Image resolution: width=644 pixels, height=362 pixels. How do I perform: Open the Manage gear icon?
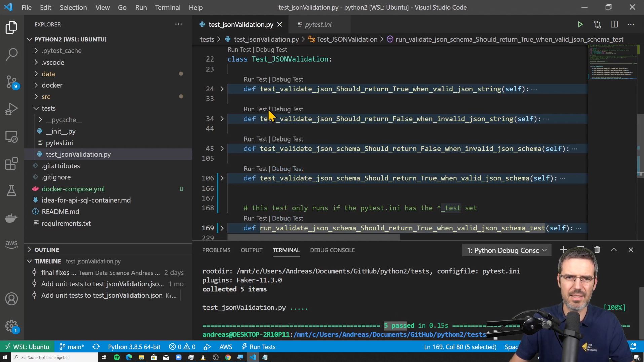point(11,326)
